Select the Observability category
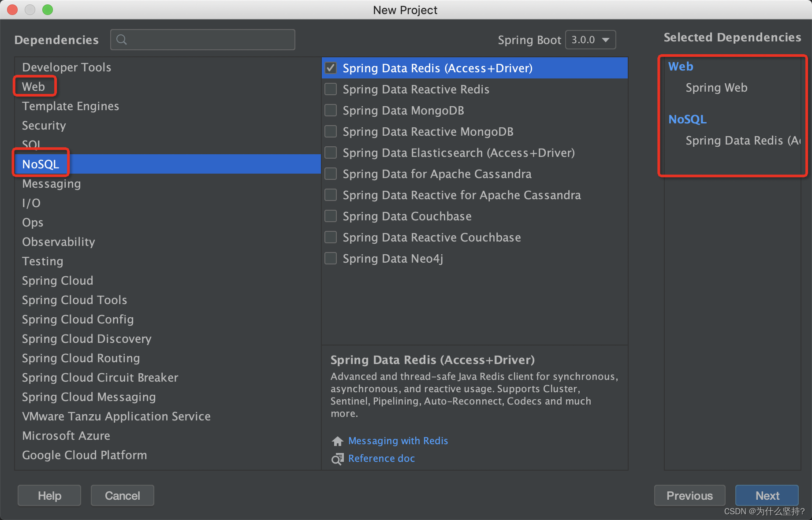 168,242
